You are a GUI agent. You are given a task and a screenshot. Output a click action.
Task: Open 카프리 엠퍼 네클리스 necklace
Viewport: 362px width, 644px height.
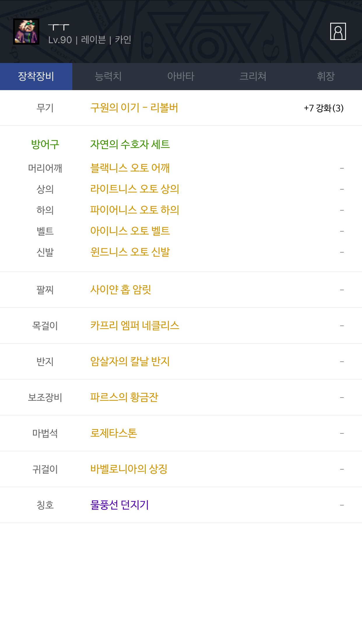[135, 325]
